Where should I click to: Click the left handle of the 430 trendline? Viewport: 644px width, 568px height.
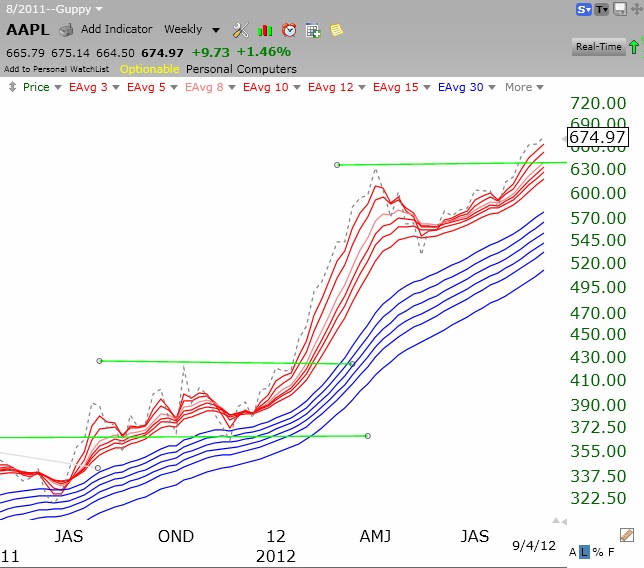(x=99, y=361)
